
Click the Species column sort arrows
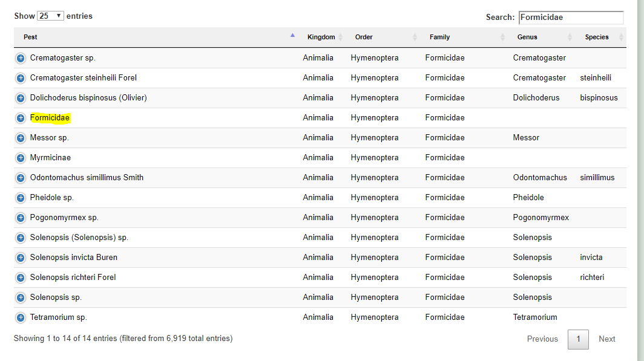click(x=621, y=37)
